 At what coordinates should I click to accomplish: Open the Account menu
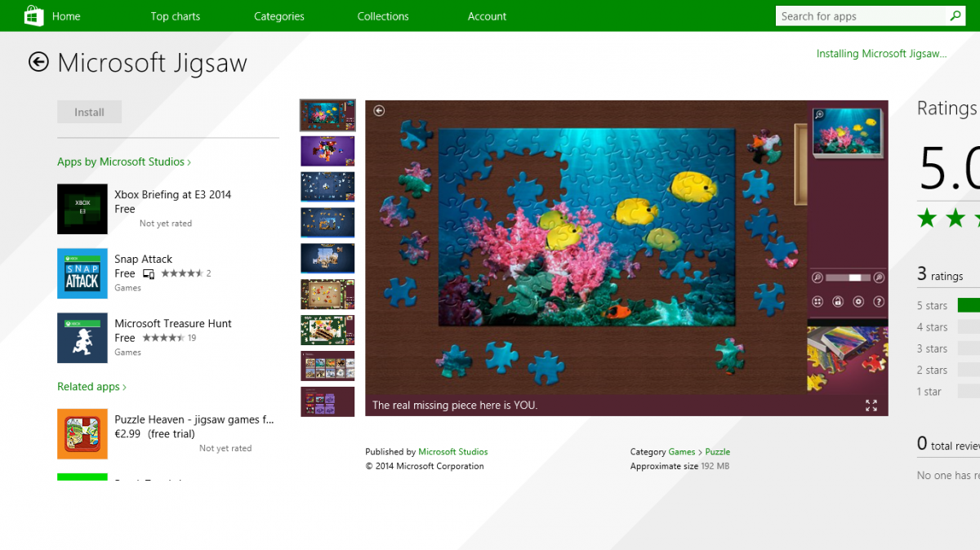click(x=488, y=16)
